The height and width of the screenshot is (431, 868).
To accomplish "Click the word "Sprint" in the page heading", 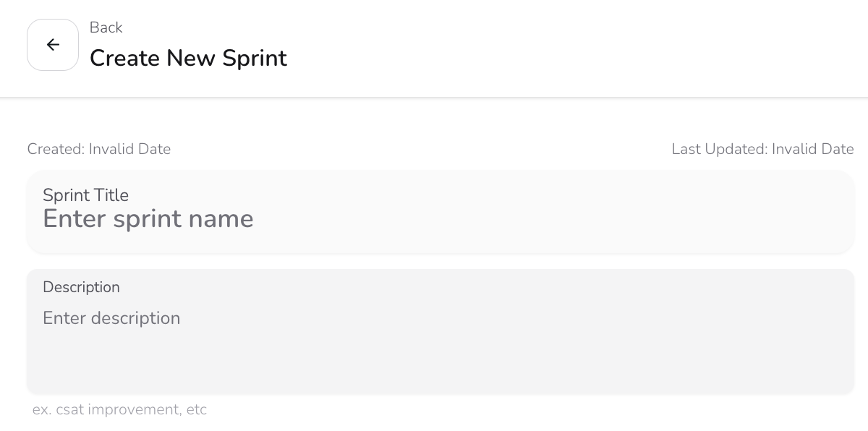I will (255, 58).
